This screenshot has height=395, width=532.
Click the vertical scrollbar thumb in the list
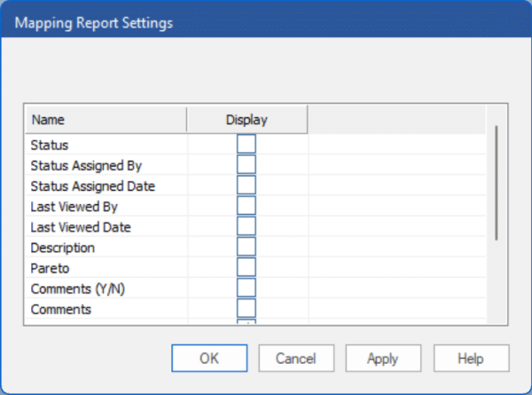(497, 183)
